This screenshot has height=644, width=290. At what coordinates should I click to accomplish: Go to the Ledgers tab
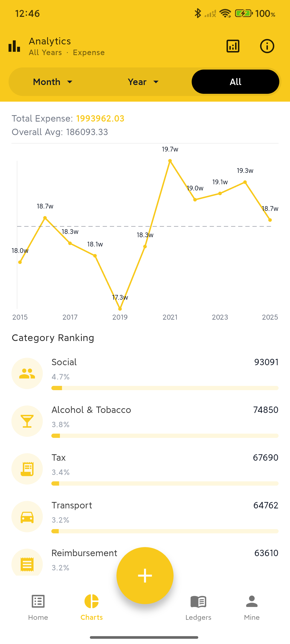click(198, 607)
